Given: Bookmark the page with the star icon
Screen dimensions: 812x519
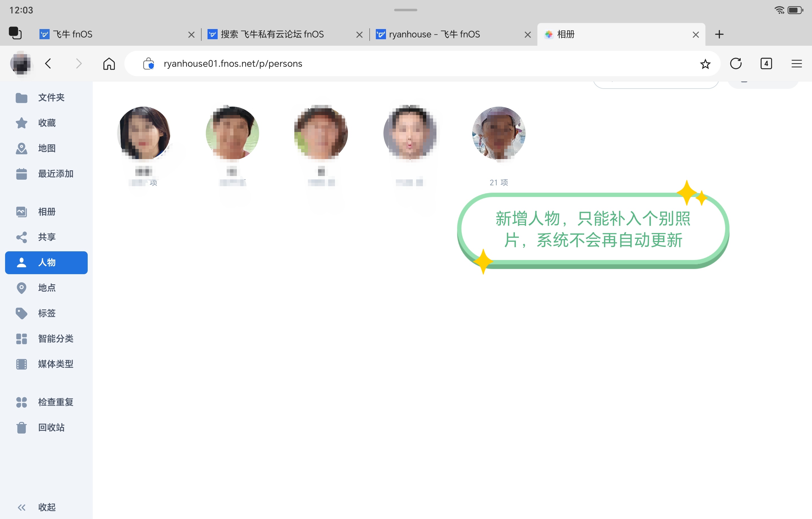Looking at the screenshot, I should [x=705, y=64].
